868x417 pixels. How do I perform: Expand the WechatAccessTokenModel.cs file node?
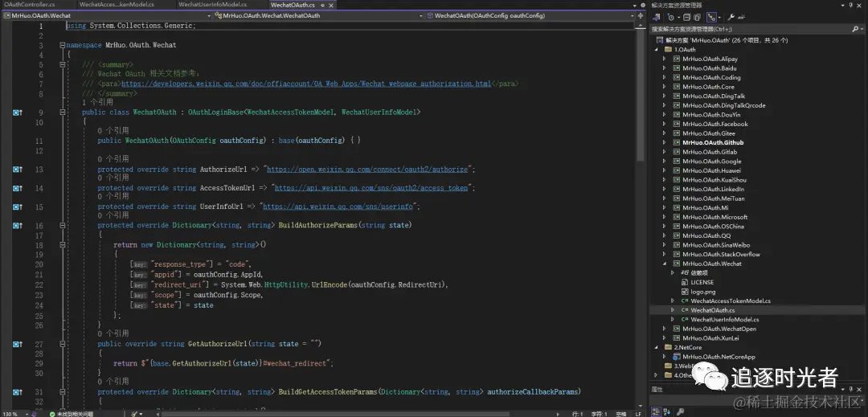click(x=673, y=300)
